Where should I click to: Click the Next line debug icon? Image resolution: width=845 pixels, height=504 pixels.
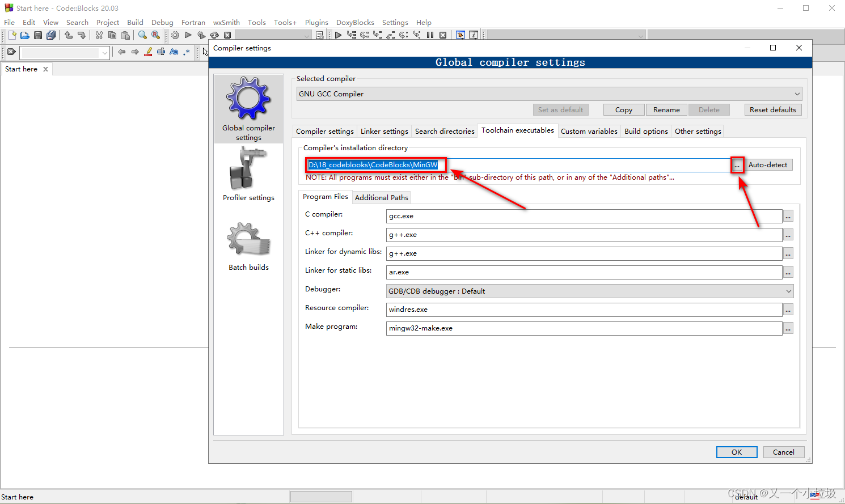365,35
